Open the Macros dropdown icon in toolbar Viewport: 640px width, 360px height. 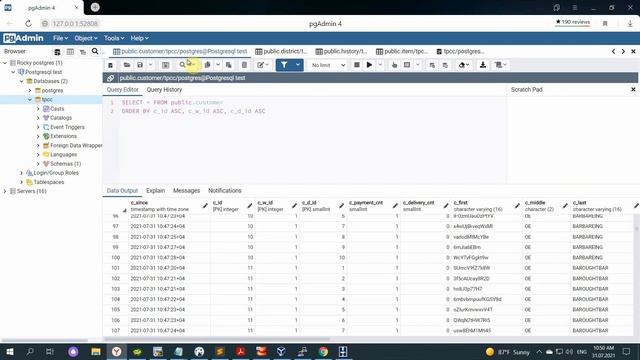[x=500, y=65]
